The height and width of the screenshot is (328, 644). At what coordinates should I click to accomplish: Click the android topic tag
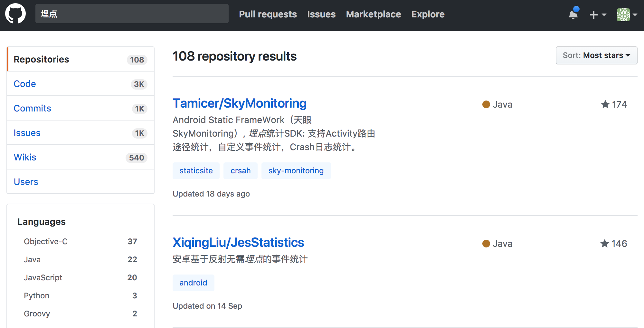click(193, 283)
